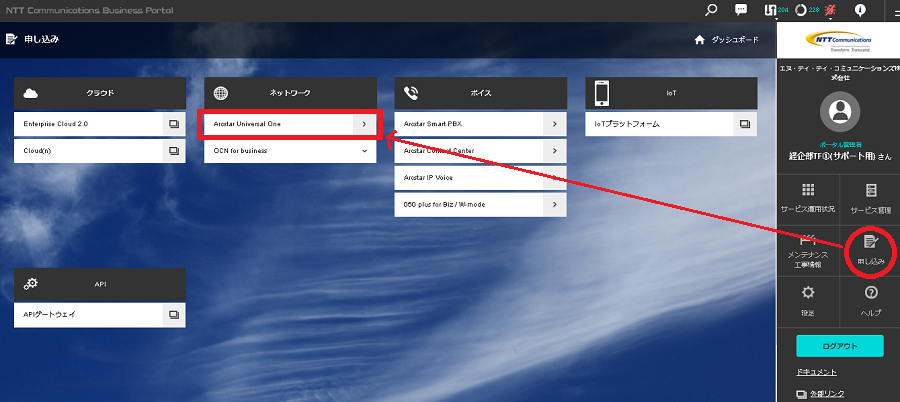The image size is (900, 402).
Task: Expand the OCN for business dropdown
Action: (364, 151)
